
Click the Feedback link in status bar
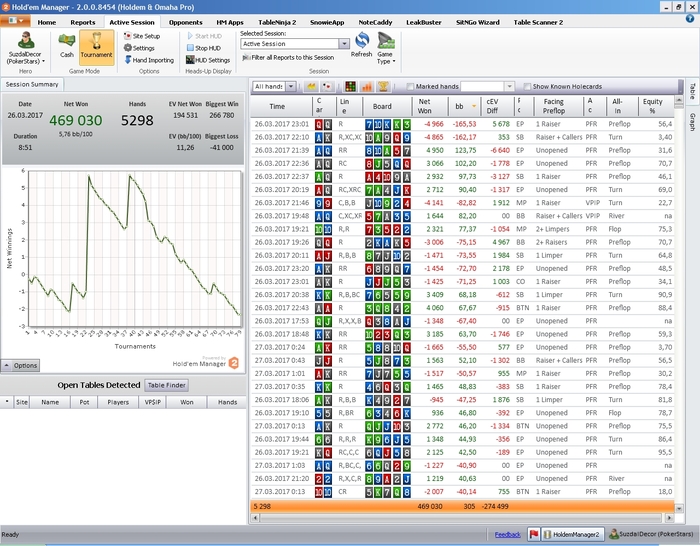(507, 535)
